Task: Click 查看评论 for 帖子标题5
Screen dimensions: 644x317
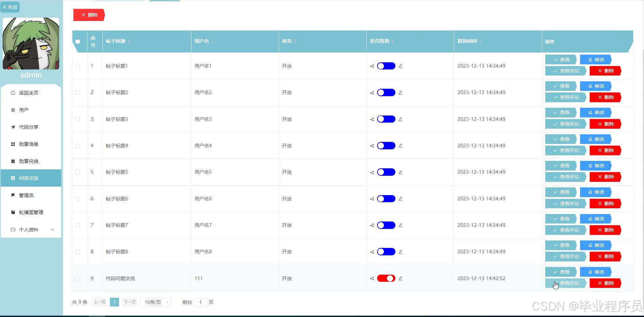Action: pyautogui.click(x=566, y=177)
